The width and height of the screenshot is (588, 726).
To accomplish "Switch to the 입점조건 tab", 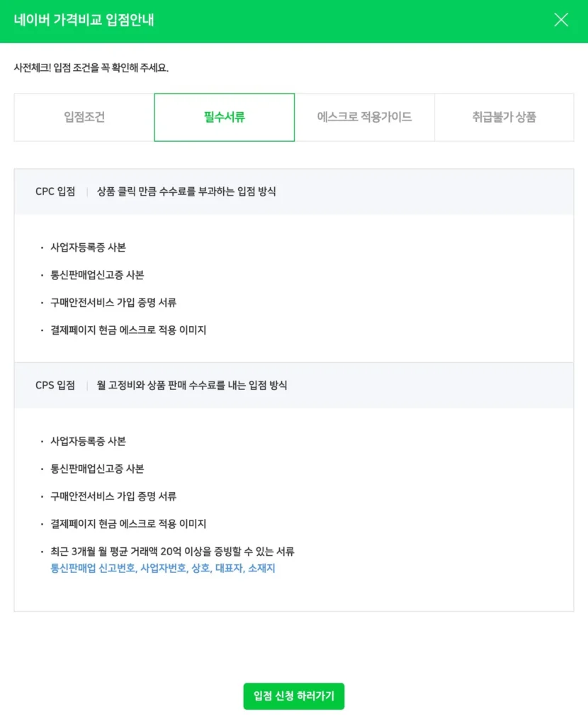I will click(x=83, y=117).
